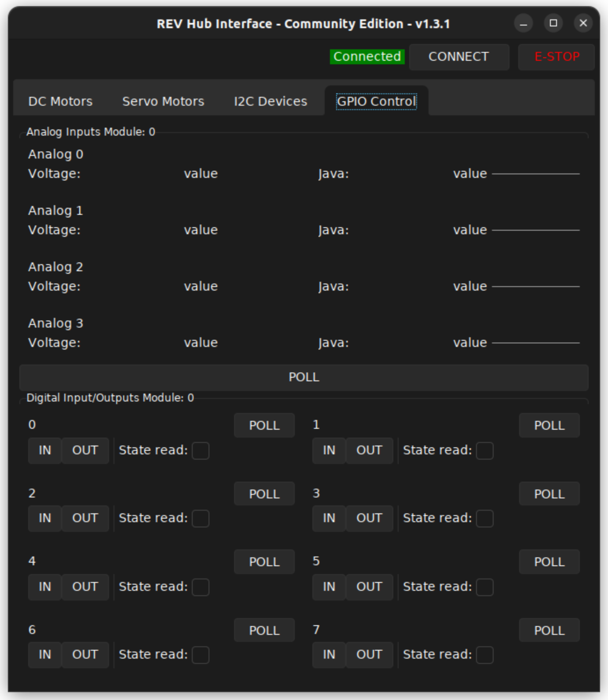
Task: Set digital pin 0 to IN
Action: click(x=45, y=450)
